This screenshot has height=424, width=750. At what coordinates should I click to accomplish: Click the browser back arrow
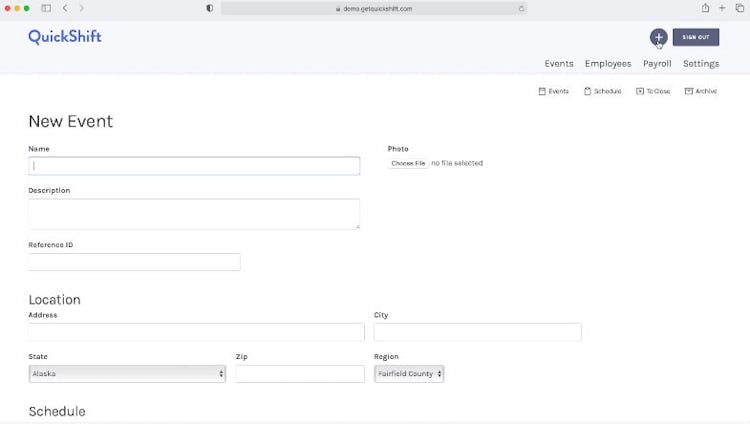pos(66,8)
